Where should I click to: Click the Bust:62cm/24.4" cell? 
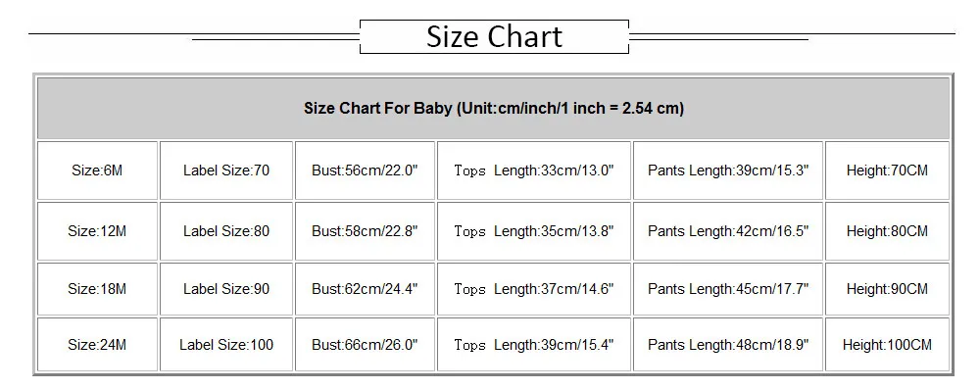pyautogui.click(x=365, y=289)
